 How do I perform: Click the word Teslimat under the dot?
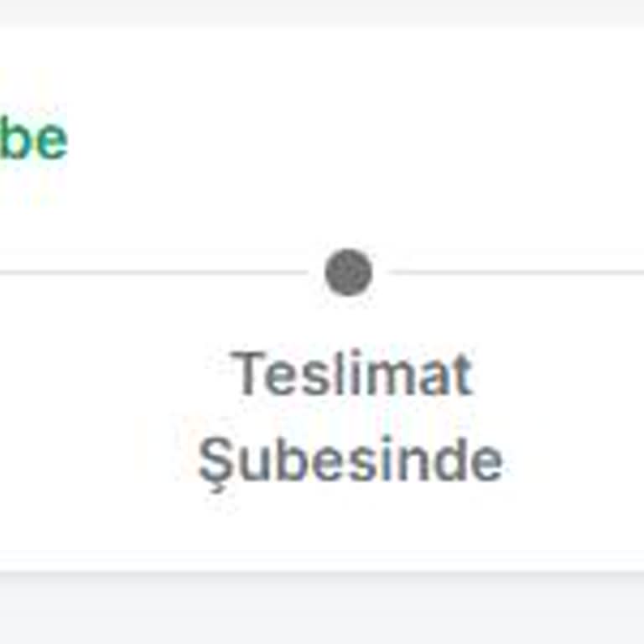click(x=351, y=373)
